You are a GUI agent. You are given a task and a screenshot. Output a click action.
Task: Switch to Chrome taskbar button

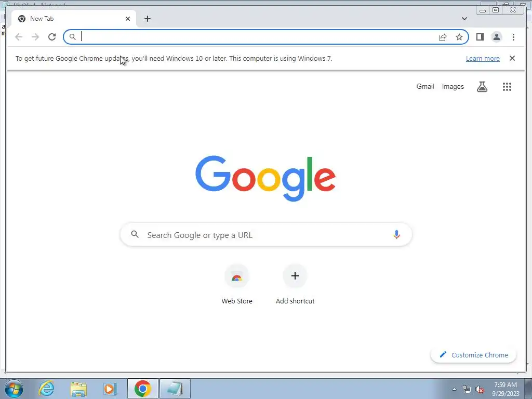pyautogui.click(x=142, y=389)
